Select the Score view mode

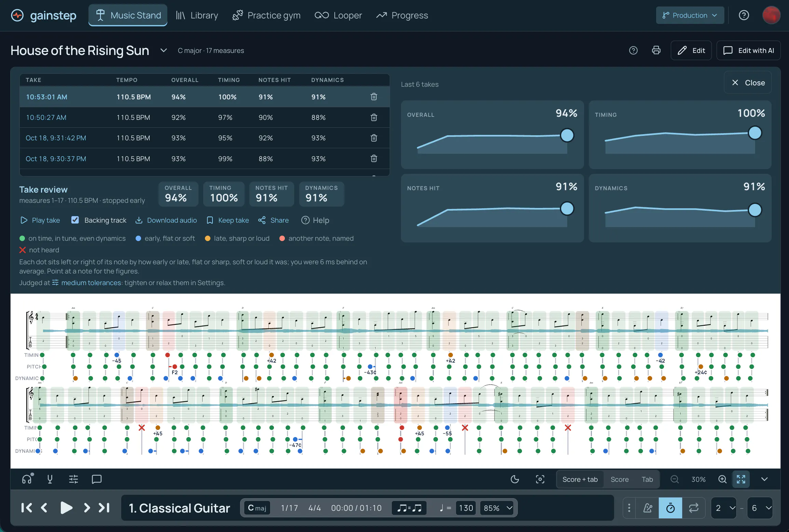tap(619, 479)
